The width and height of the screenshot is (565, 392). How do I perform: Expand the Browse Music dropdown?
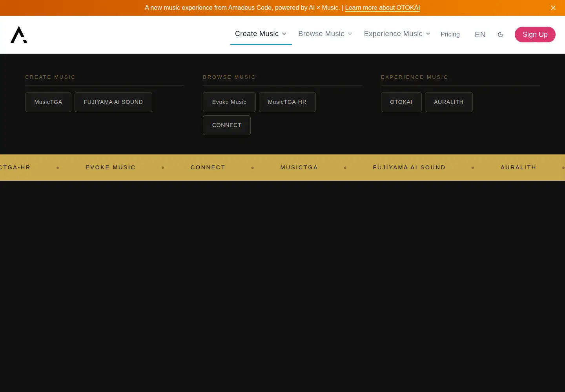pyautogui.click(x=325, y=34)
